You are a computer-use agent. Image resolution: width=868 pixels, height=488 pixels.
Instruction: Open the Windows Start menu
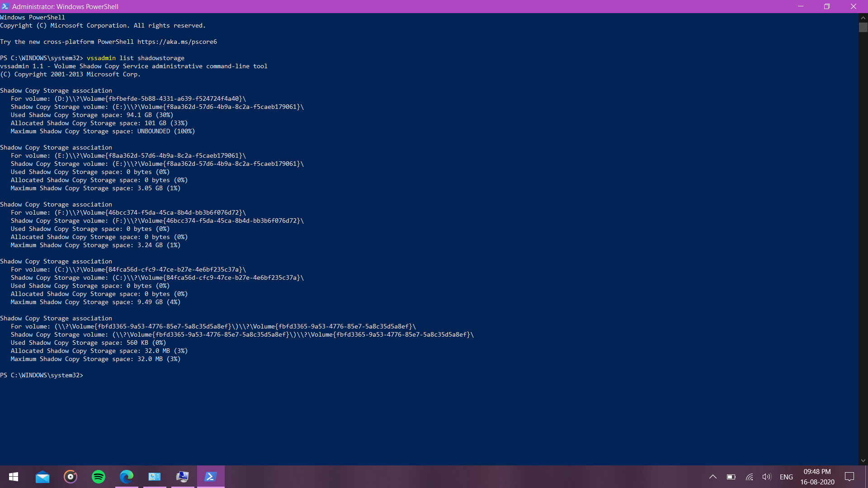[x=14, y=477]
